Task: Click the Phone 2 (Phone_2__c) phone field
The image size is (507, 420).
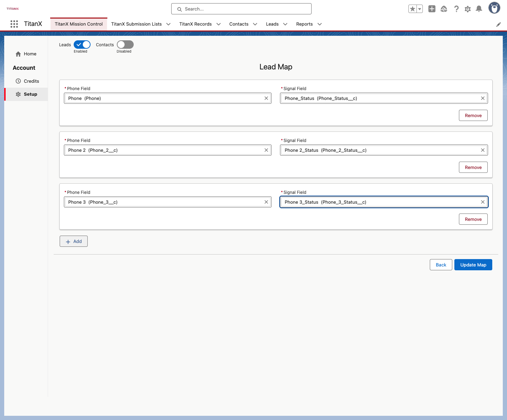Action: [x=168, y=150]
